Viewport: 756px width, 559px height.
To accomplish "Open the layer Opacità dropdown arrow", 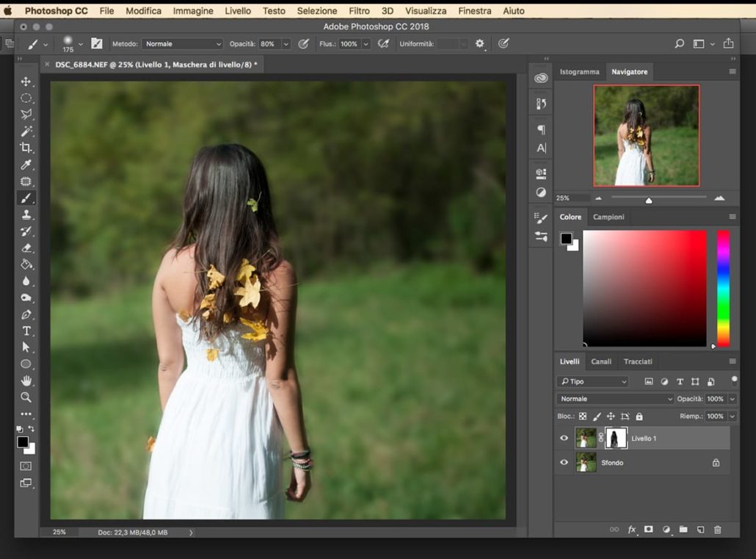I will 733,399.
